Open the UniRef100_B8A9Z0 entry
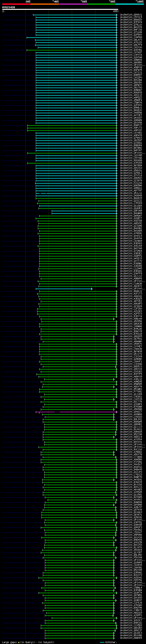The height and width of the screenshot is (644, 146). [x=131, y=20]
